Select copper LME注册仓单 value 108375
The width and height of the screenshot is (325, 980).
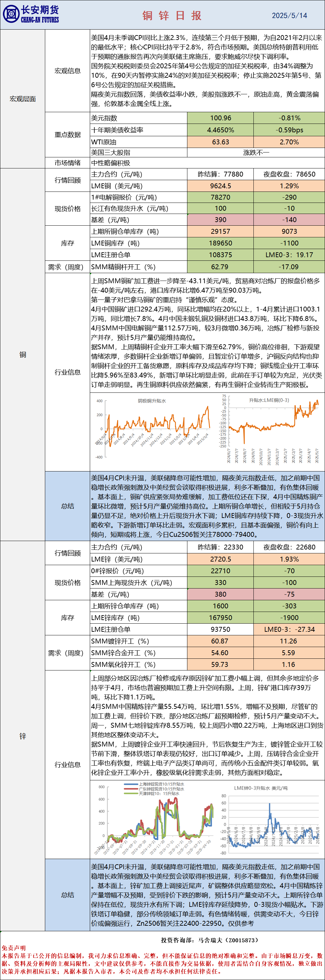(220, 255)
